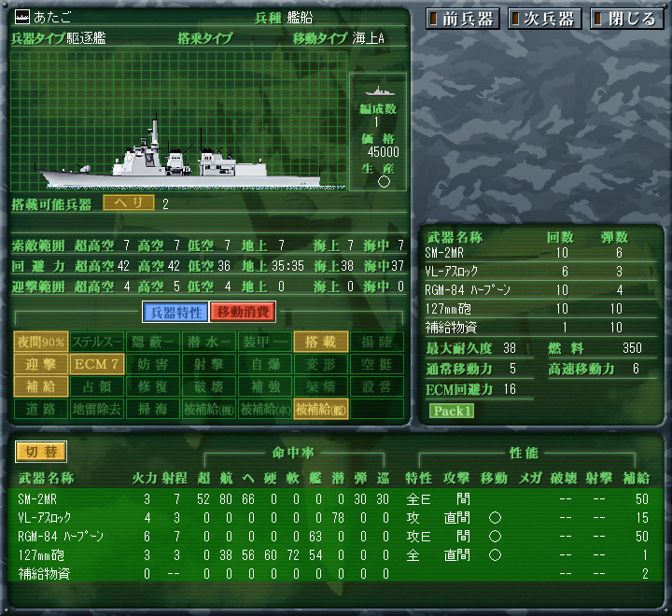Click the Pack1 weapon pack button

(452, 411)
